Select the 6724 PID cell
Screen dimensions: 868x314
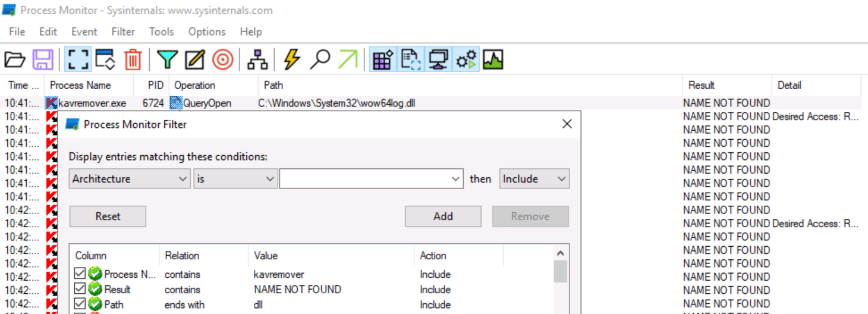tap(153, 103)
